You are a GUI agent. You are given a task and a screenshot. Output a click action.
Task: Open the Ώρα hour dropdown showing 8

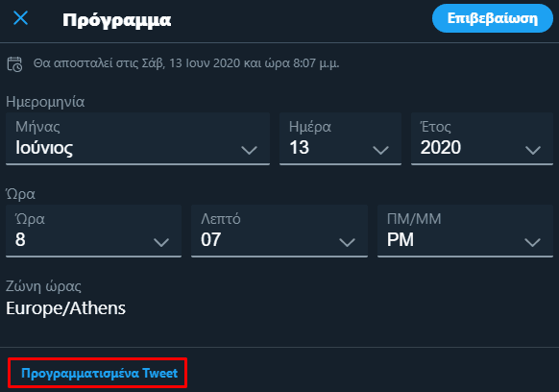(94, 231)
